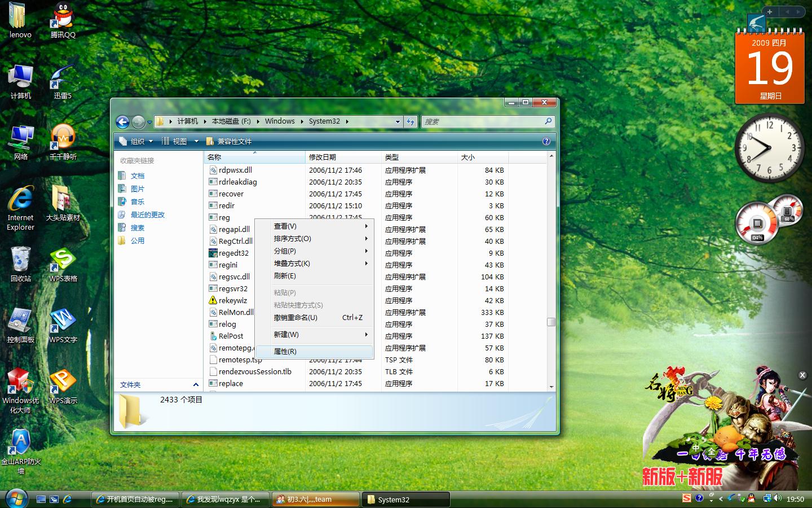This screenshot has height=508, width=812.
Task: Open the address bar history dropdown
Action: [398, 121]
